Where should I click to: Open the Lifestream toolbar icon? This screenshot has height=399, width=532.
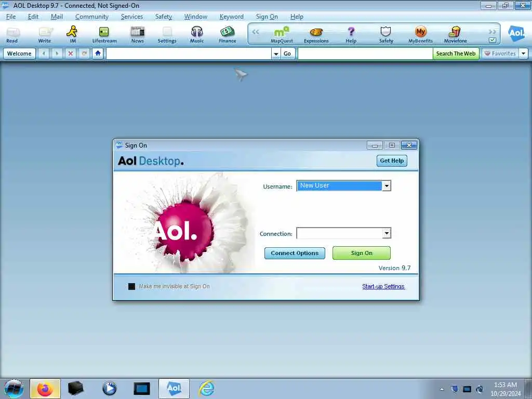[x=104, y=35]
